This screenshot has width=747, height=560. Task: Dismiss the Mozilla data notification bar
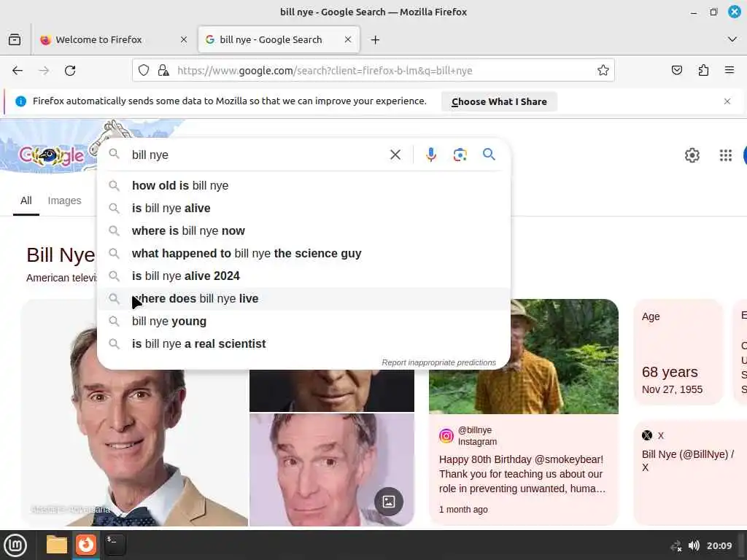pos(727,101)
